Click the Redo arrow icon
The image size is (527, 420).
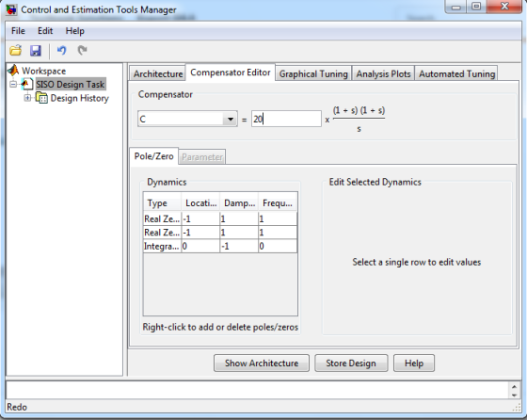[82, 51]
